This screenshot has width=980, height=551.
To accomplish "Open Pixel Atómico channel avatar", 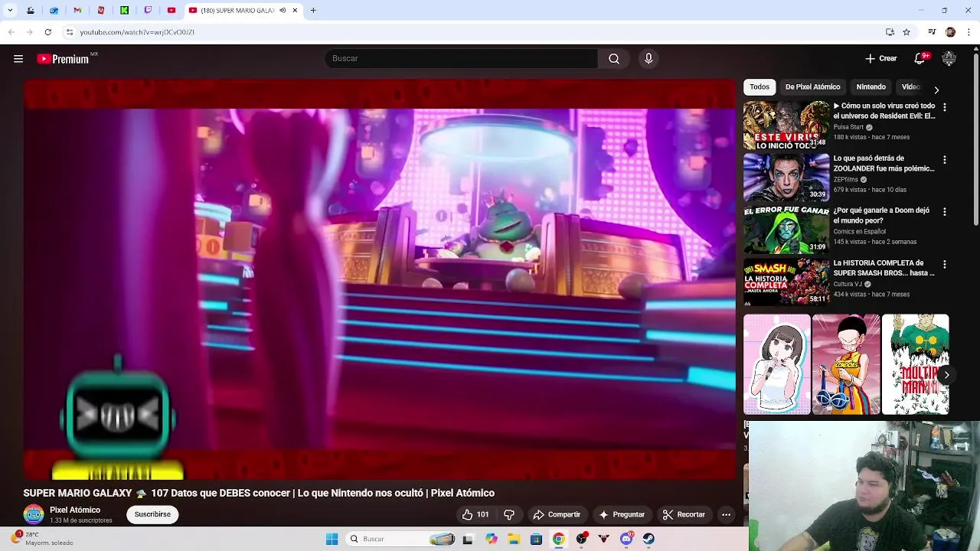I will [34, 515].
